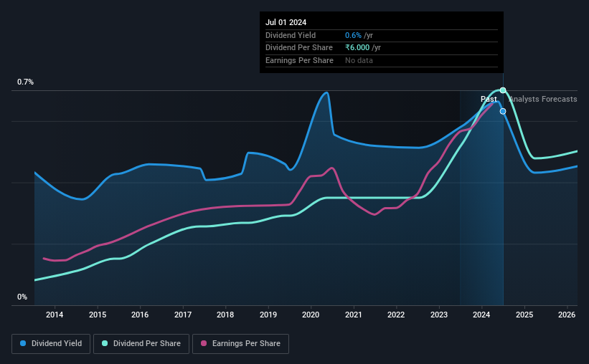The height and width of the screenshot is (364, 589).
Task: Click the 0.6% dividend yield value in tooltip
Action: coord(353,35)
